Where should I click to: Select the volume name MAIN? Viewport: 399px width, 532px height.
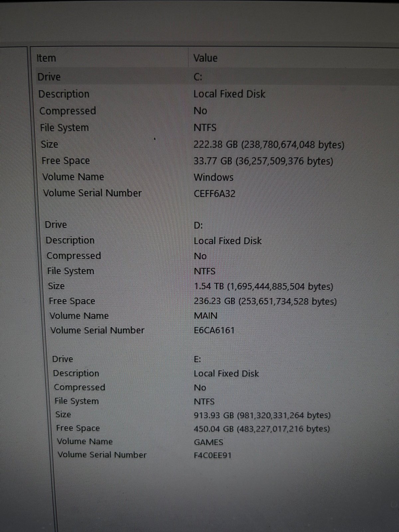pos(205,316)
